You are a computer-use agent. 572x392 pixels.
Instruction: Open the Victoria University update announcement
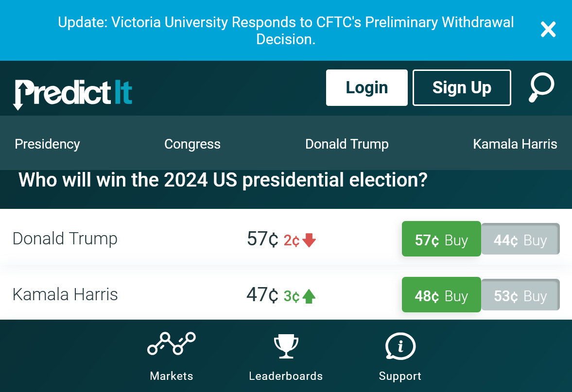[286, 31]
